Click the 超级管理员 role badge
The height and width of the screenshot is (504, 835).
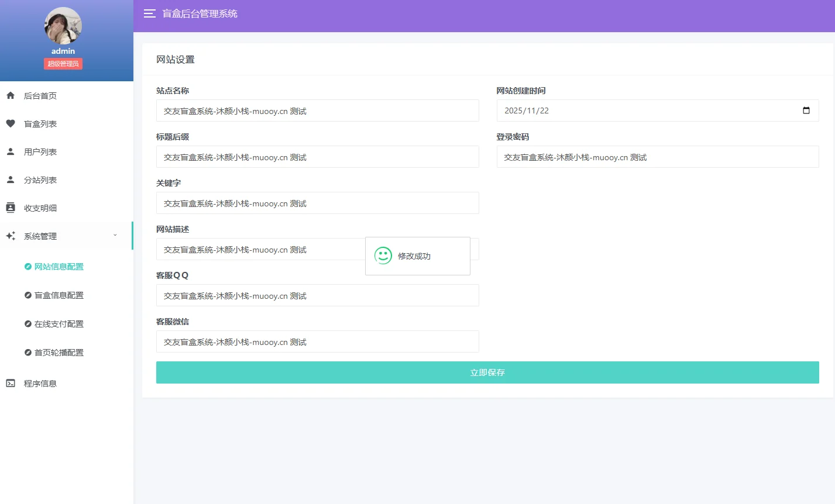63,64
